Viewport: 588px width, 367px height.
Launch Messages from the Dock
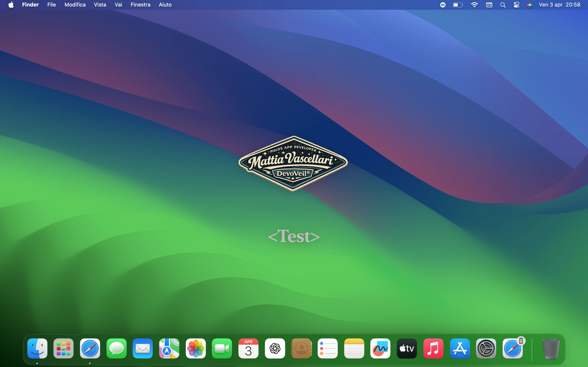pyautogui.click(x=116, y=349)
